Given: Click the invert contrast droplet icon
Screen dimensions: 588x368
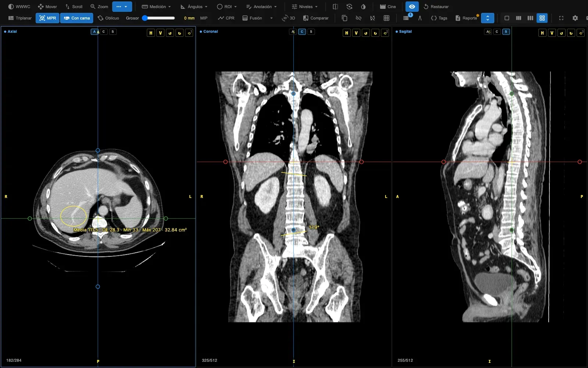Looking at the screenshot, I should click(363, 7).
